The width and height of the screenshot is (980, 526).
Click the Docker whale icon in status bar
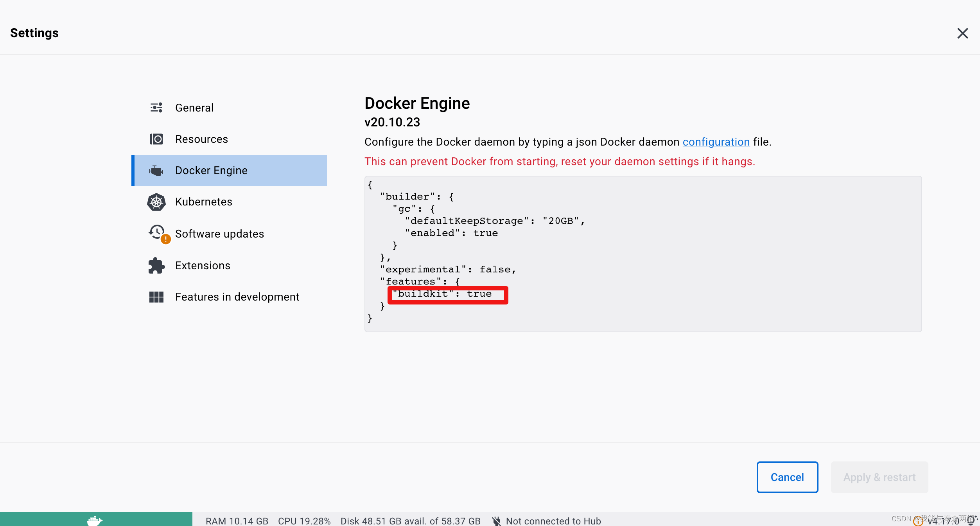click(x=95, y=520)
